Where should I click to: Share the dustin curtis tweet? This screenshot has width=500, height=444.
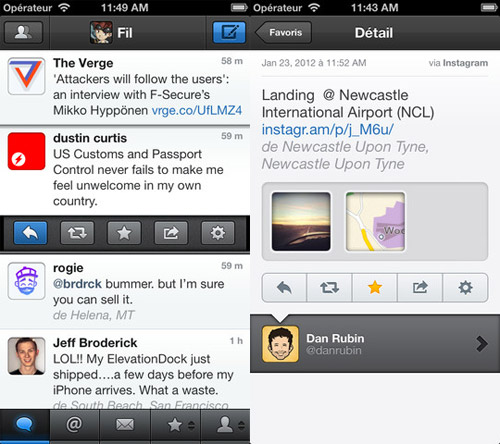tap(171, 233)
